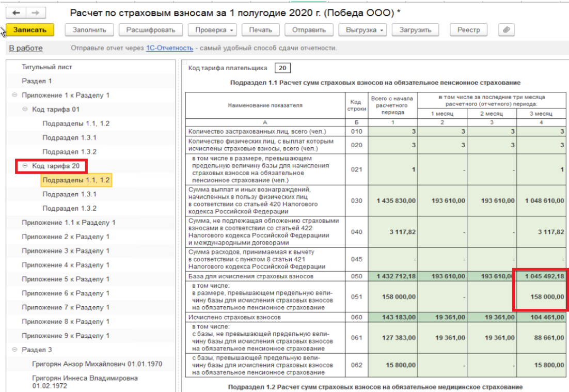
Task: Click row 060 third month cell 104 461,00
Action: 542,317
